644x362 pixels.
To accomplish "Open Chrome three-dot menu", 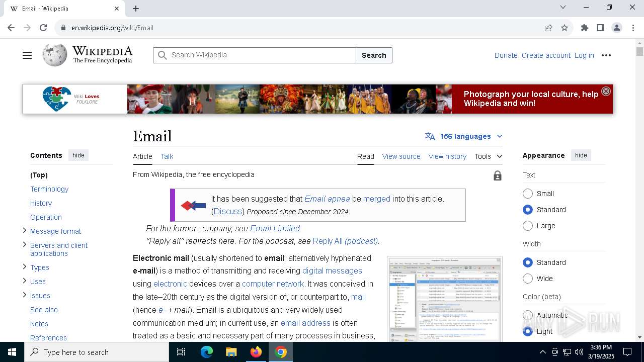I will (633, 28).
